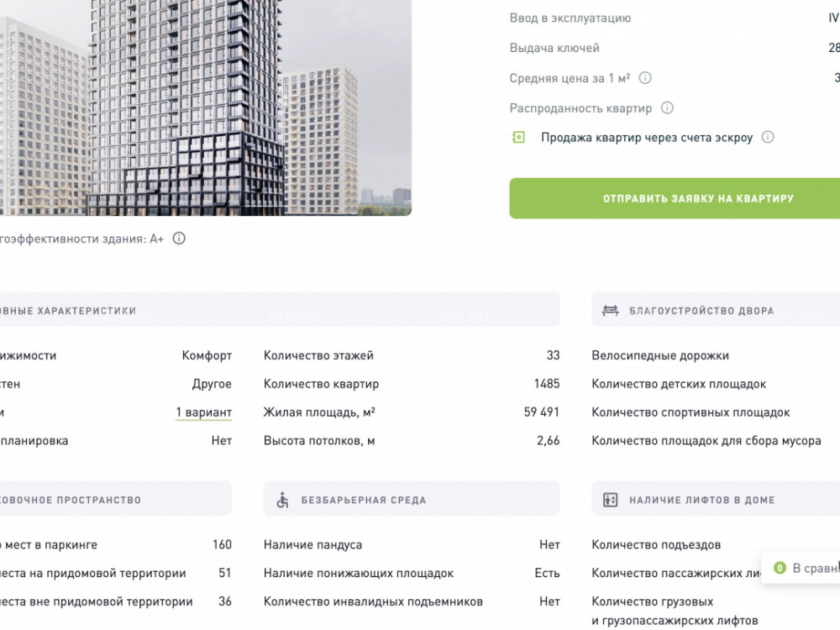Click info icon next to Средняя цена за 1 м²
The width and height of the screenshot is (840, 630).
click(645, 78)
